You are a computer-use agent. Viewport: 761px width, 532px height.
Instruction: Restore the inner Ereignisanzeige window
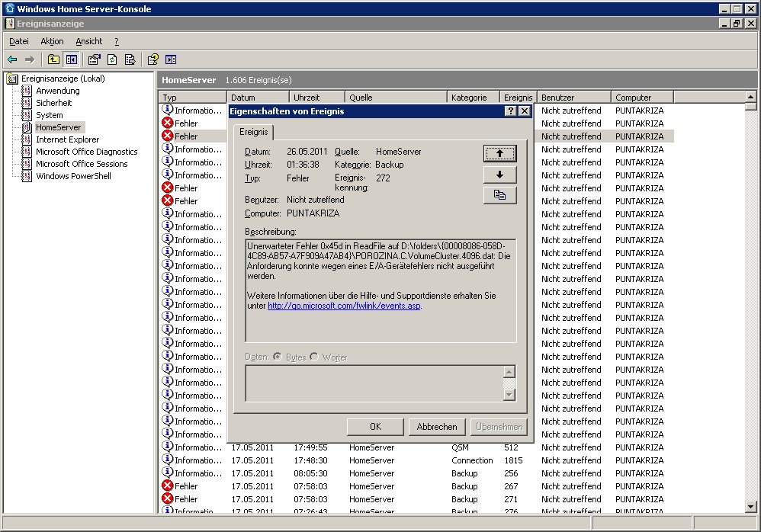[x=737, y=23]
